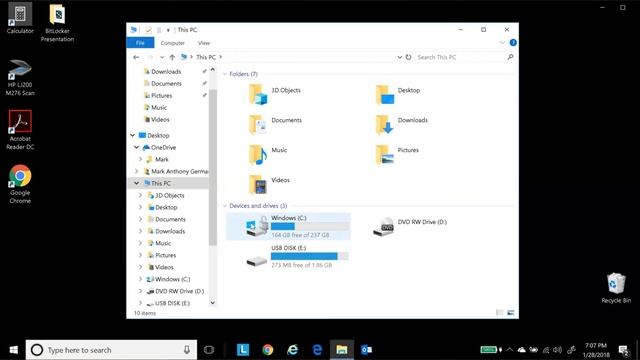Click the clock showing 7:07 PM
This screenshot has height=360, width=640.
tap(596, 350)
